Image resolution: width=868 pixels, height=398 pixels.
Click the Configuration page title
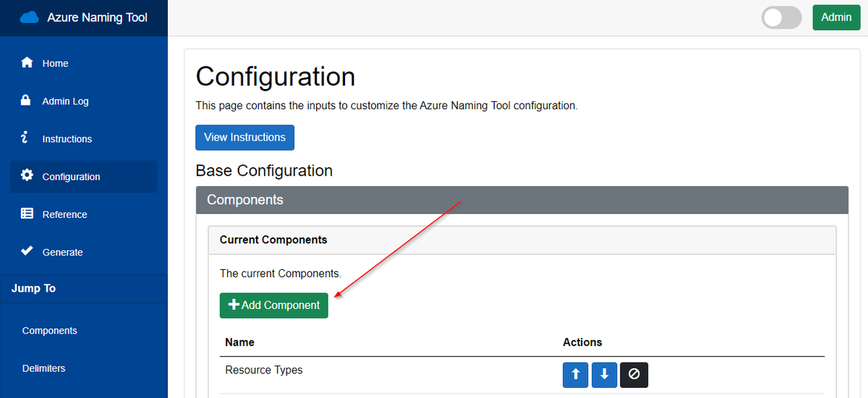coord(276,77)
